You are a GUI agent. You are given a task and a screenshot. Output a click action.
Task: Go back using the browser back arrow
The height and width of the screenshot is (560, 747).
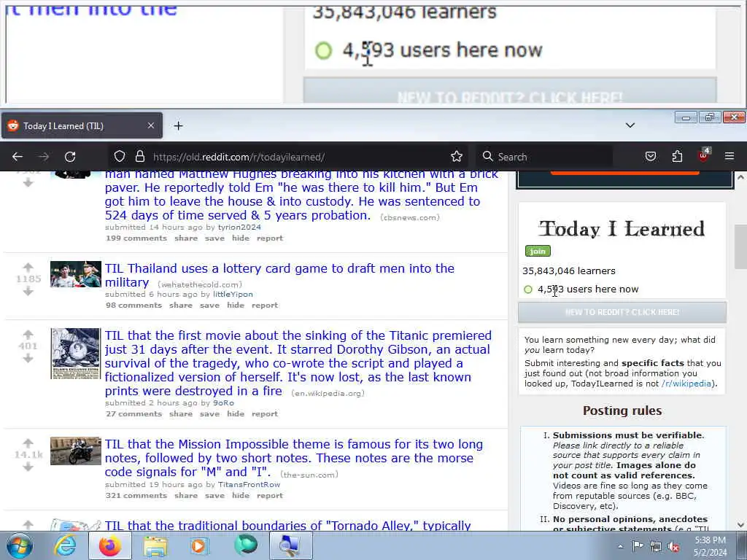tap(18, 157)
